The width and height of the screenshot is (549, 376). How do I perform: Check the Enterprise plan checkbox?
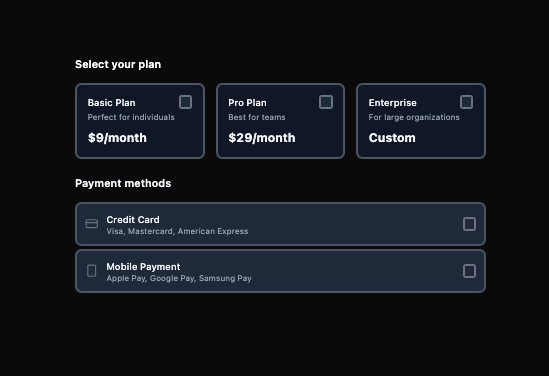click(x=466, y=102)
